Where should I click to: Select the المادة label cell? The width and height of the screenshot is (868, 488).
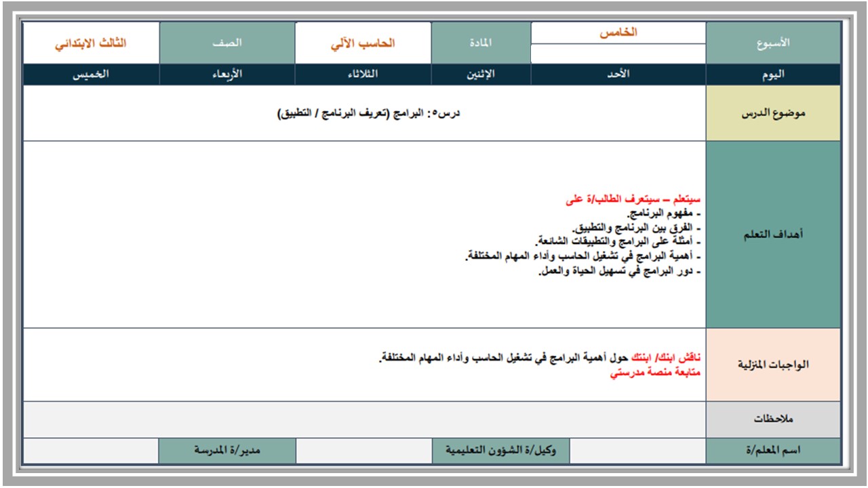click(481, 43)
